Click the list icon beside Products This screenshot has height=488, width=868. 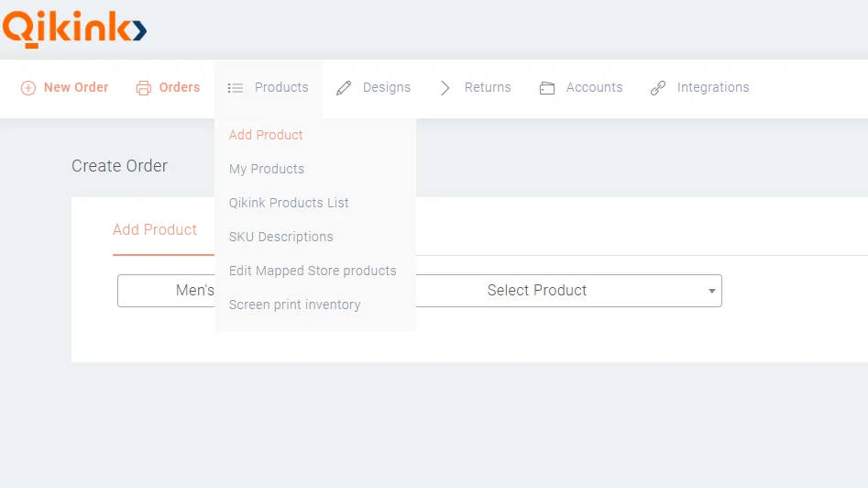click(x=236, y=88)
